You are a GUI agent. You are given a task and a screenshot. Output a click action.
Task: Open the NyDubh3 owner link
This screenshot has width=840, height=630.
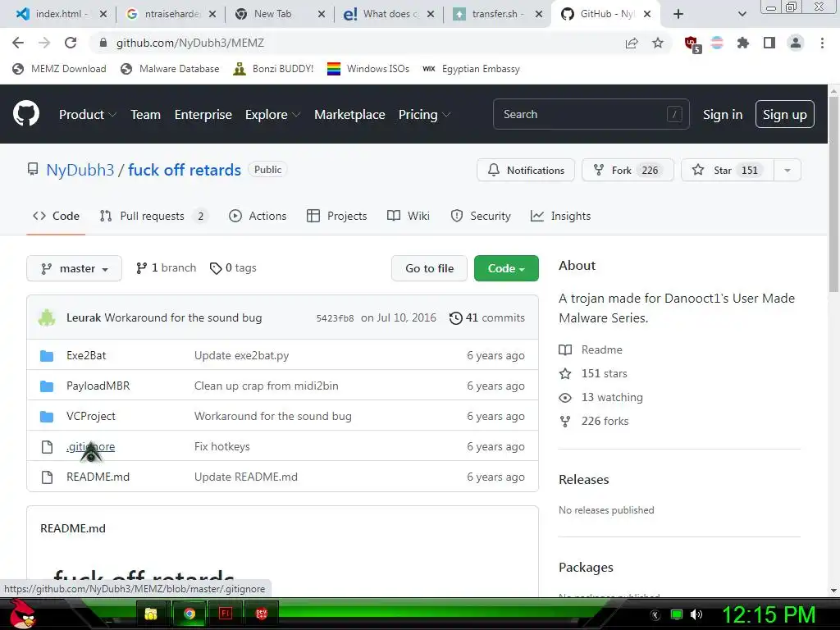(x=80, y=170)
